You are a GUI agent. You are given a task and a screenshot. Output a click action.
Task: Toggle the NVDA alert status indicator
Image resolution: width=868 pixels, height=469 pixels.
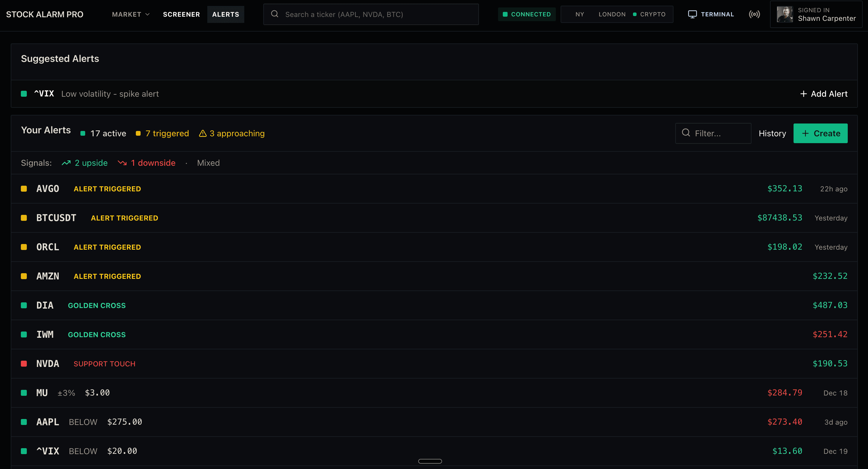pos(24,364)
